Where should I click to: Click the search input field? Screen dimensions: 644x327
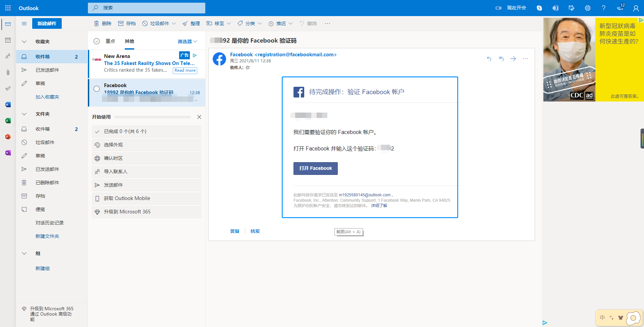tap(151, 8)
